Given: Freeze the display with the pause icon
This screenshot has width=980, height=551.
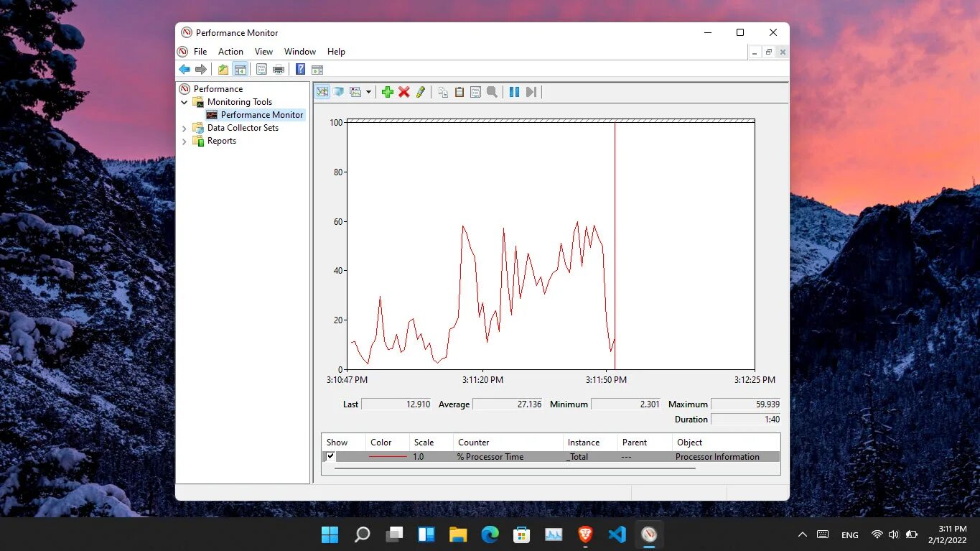Looking at the screenshot, I should tap(514, 92).
